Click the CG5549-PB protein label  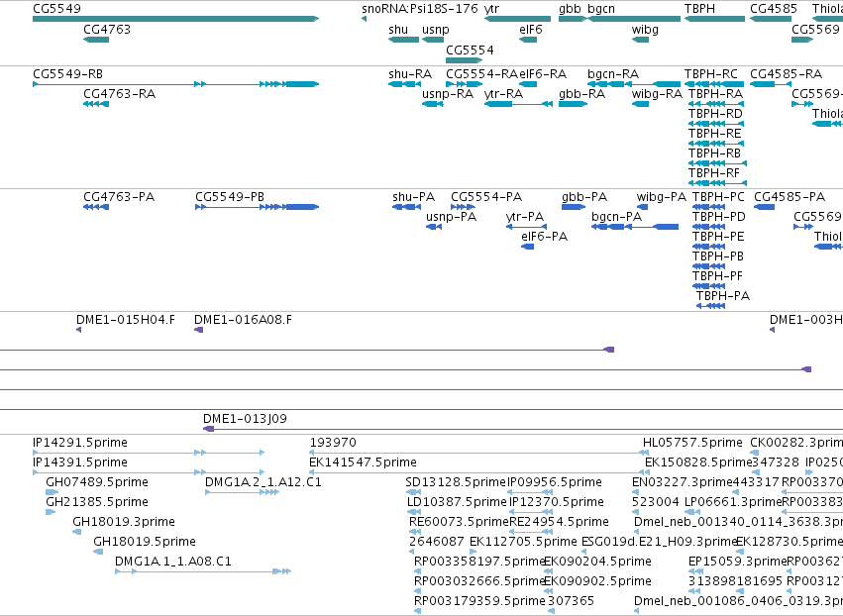(230, 197)
